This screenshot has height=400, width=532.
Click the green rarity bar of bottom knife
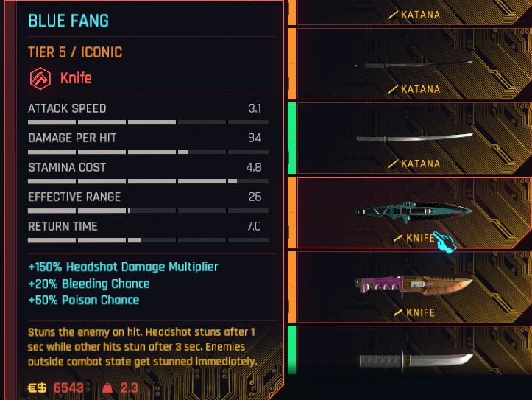[x=292, y=350]
